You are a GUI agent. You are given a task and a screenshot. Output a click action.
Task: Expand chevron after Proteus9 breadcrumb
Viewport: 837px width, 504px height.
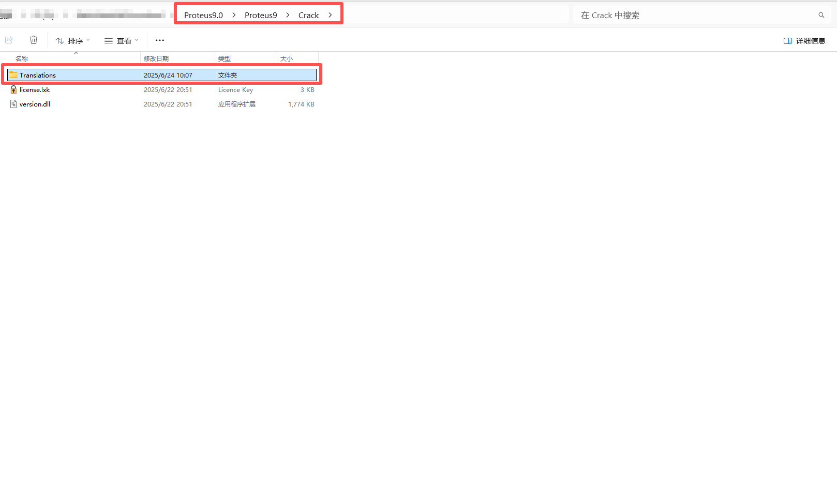coord(288,15)
